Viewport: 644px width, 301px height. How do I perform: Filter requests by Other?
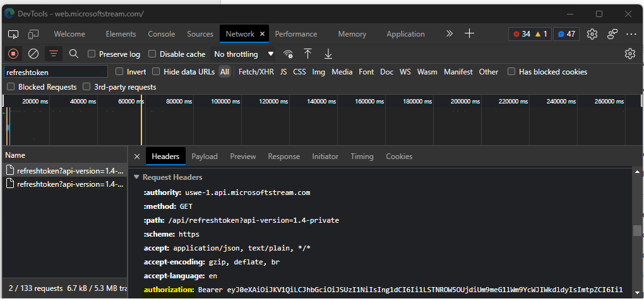488,72
